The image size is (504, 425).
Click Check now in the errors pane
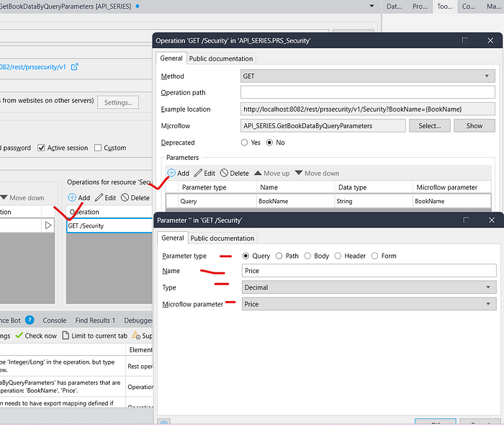tap(36, 336)
